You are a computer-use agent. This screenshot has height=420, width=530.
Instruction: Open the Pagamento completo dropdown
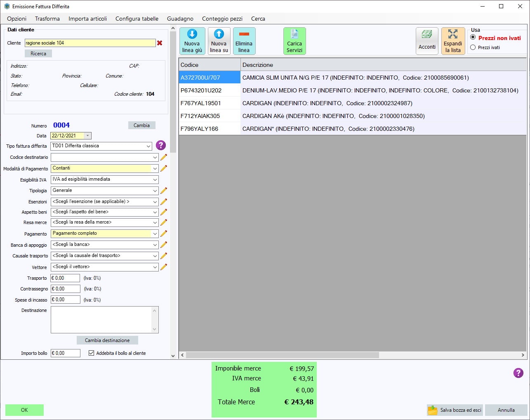[x=155, y=234]
